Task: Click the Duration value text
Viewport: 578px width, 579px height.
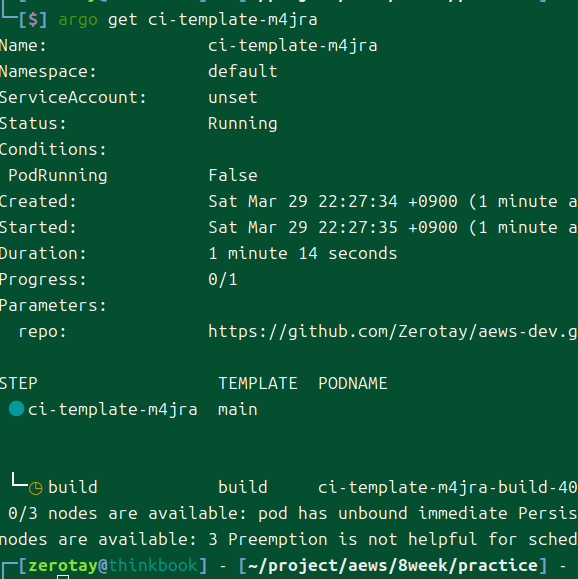Action: click(x=303, y=253)
